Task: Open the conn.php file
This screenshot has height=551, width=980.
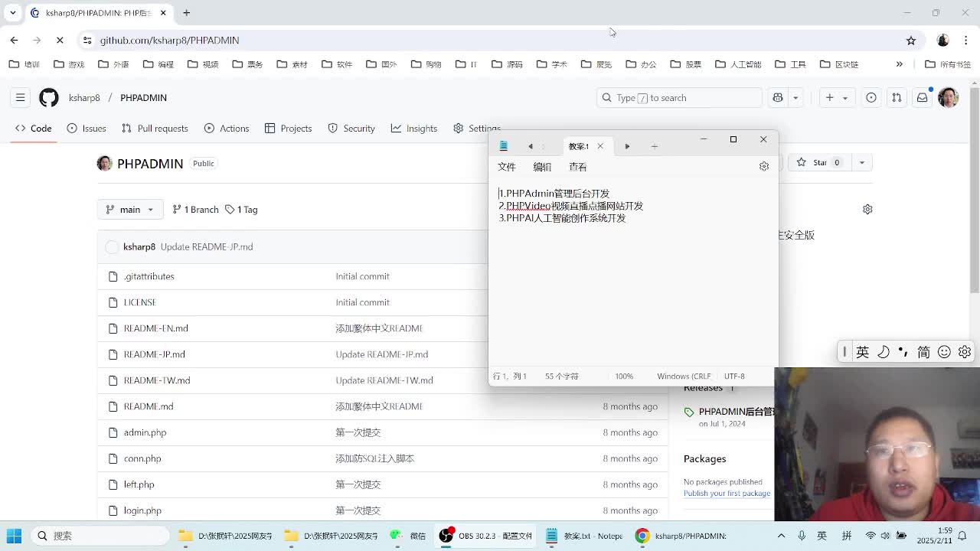Action: [x=142, y=458]
